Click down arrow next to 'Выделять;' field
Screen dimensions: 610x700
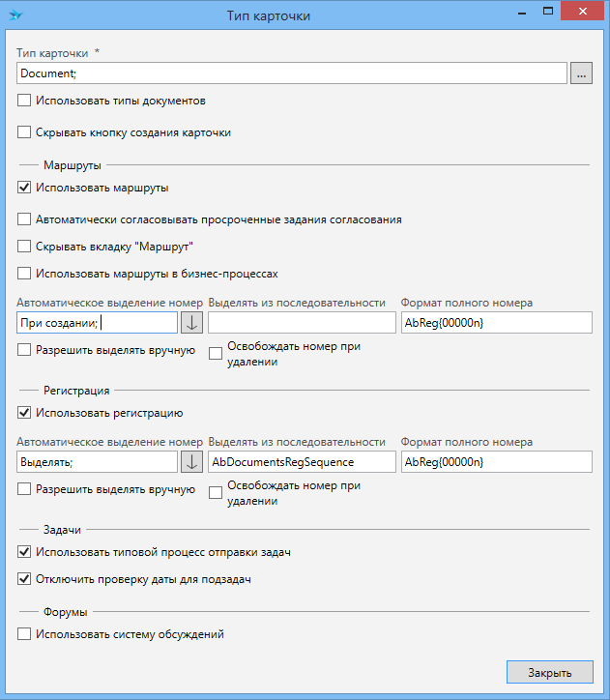pyautogui.click(x=191, y=462)
